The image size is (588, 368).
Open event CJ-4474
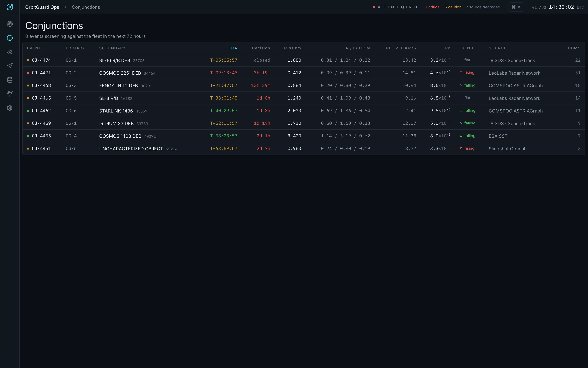[41, 60]
